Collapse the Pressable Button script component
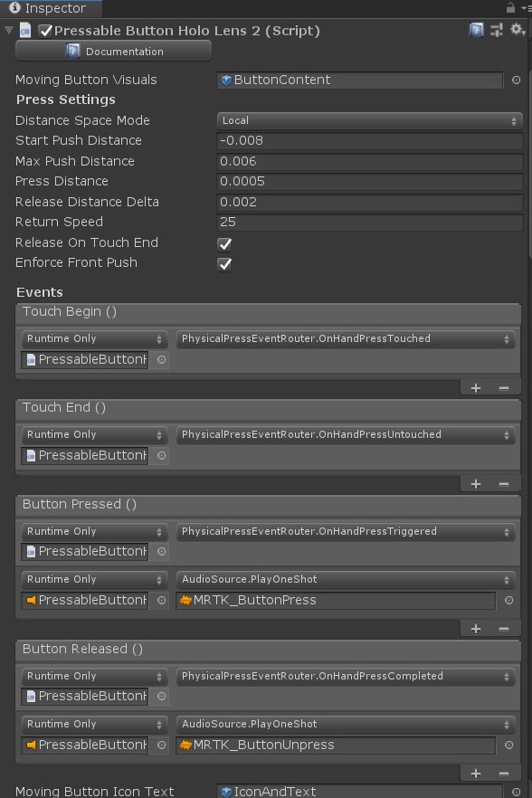The height and width of the screenshot is (798, 532). tap(9, 31)
